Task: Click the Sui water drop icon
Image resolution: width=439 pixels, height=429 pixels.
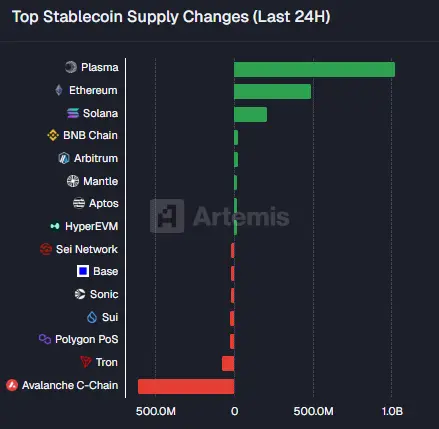Action: [92, 317]
